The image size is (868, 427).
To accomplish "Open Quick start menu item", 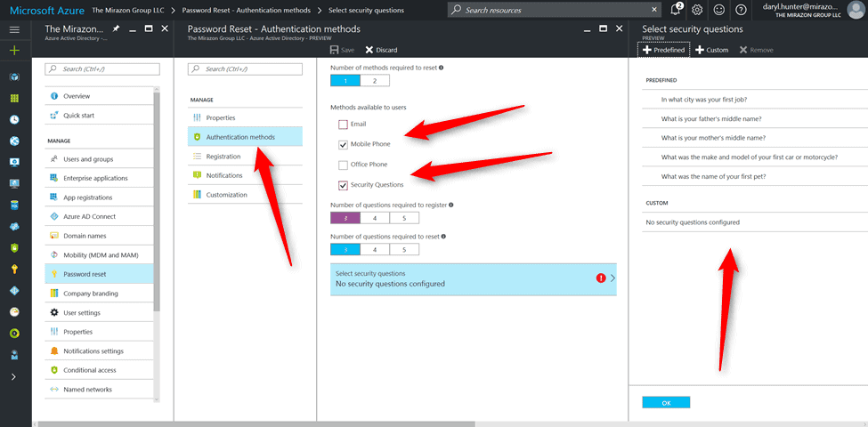I will 99,116.
